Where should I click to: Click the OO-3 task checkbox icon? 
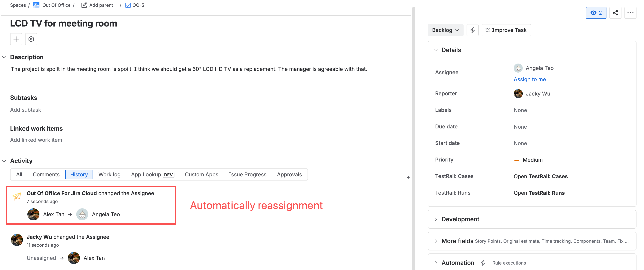point(128,5)
